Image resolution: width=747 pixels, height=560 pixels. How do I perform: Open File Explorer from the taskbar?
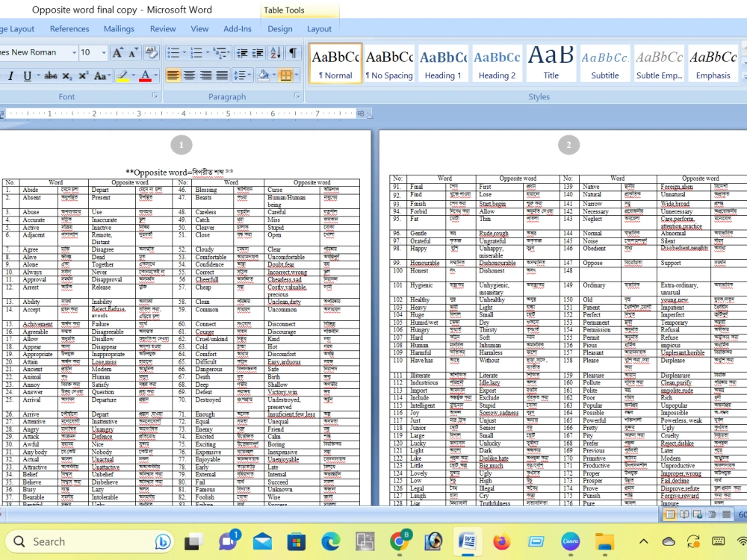coord(604,541)
